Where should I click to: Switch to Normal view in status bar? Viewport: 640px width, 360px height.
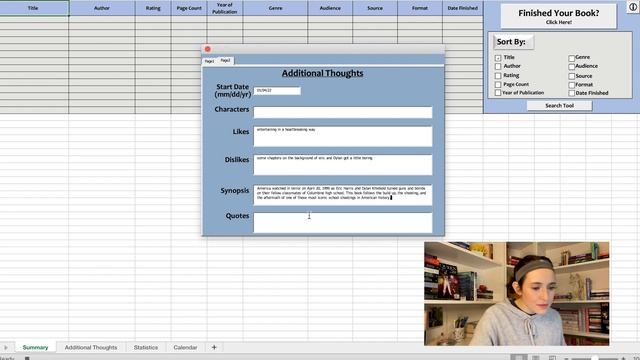pos(518,358)
